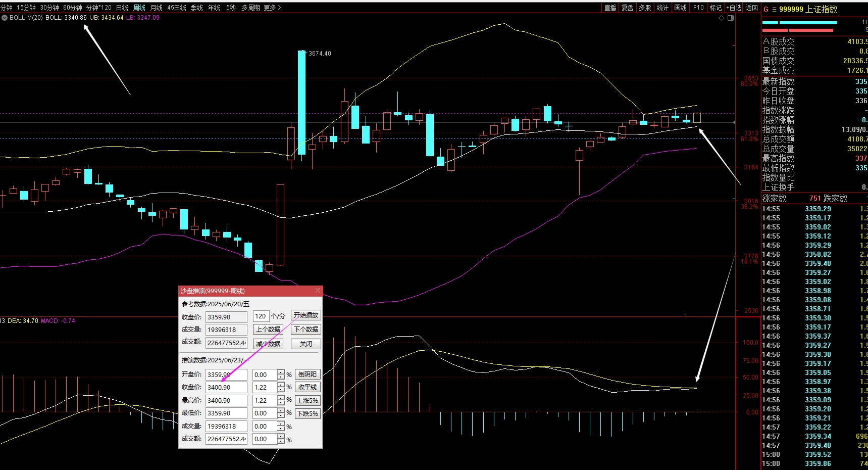Image resolution: width=868 pixels, height=470 pixels.
Task: Click the 最高价 input field showing 3400.90
Action: [226, 400]
